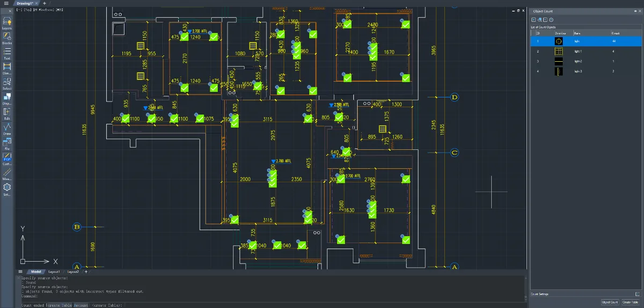Restore the drawing viewport window
The image size is (644, 308).
(519, 10)
